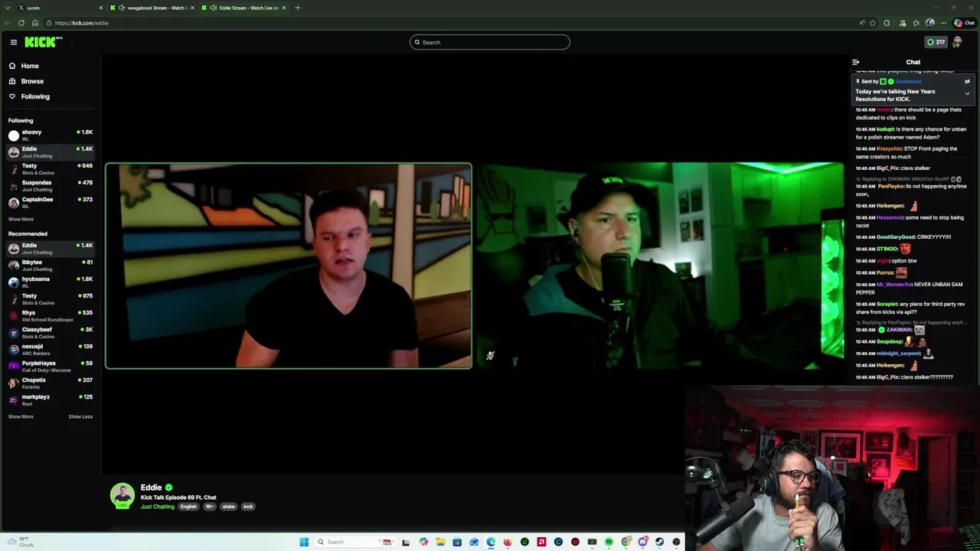Add this page to favorites
Viewport: 980px width, 551px height.
pyautogui.click(x=873, y=23)
